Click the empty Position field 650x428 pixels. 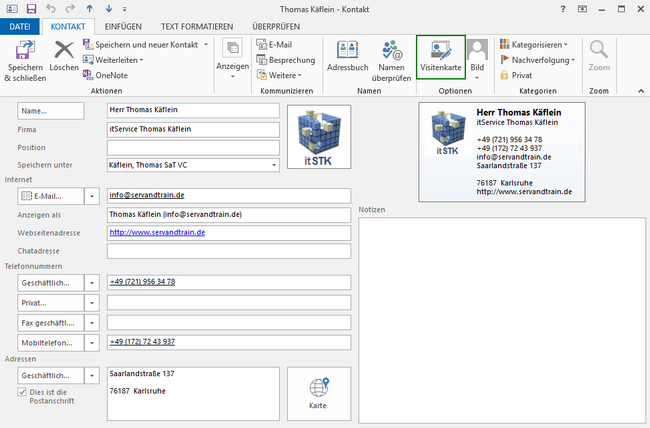pyautogui.click(x=193, y=148)
